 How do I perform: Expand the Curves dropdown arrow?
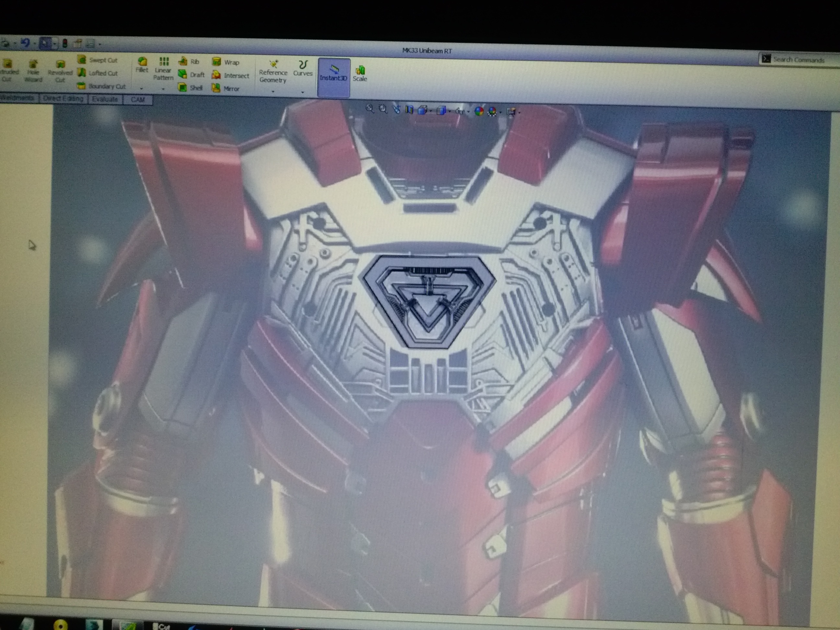303,92
